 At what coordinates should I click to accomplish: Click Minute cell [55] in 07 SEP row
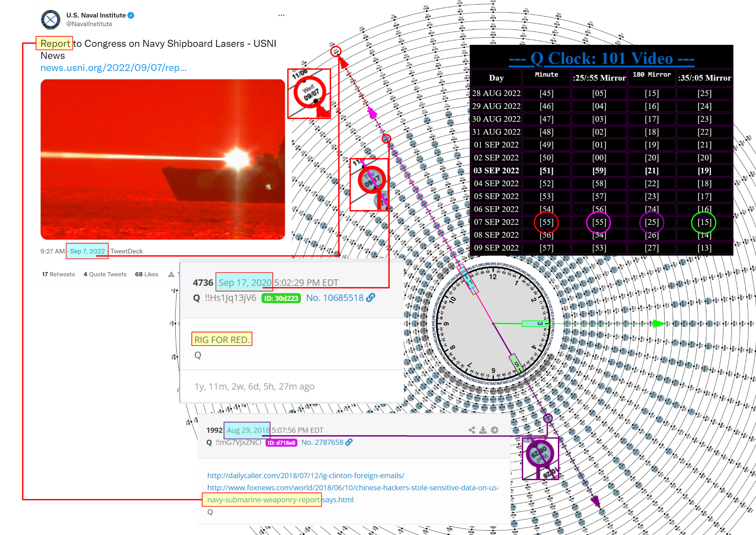(x=546, y=222)
